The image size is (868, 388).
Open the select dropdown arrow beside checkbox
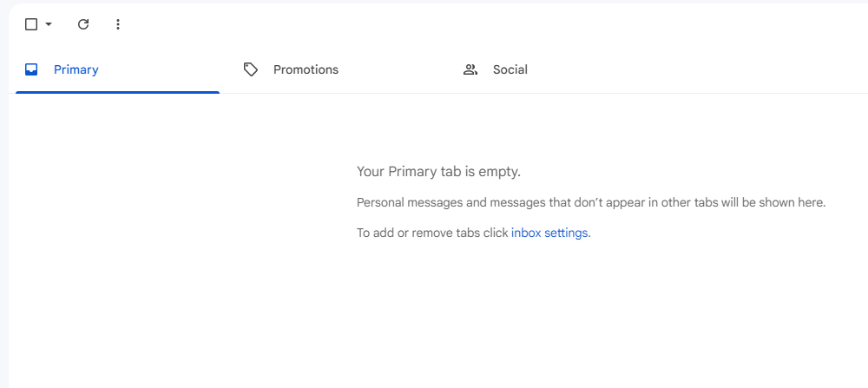pos(49,24)
